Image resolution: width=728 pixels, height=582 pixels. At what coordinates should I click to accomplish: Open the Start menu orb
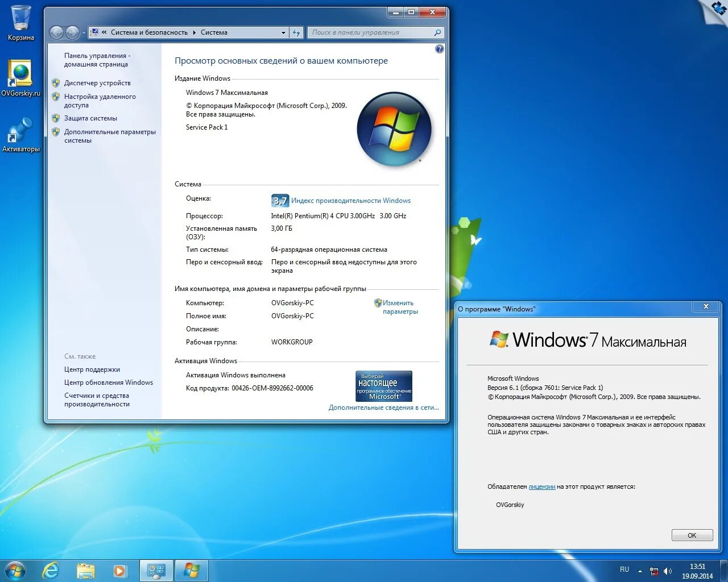[15, 570]
